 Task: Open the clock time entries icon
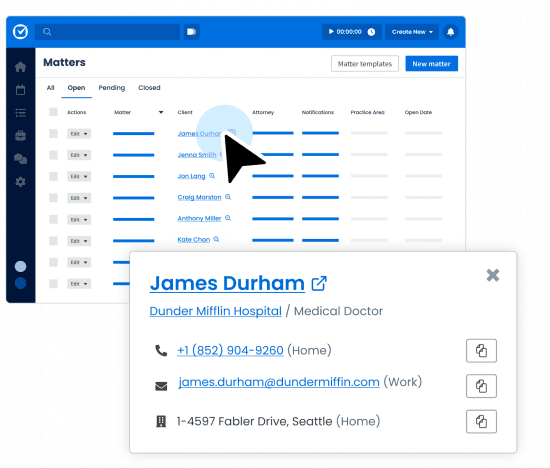371,32
